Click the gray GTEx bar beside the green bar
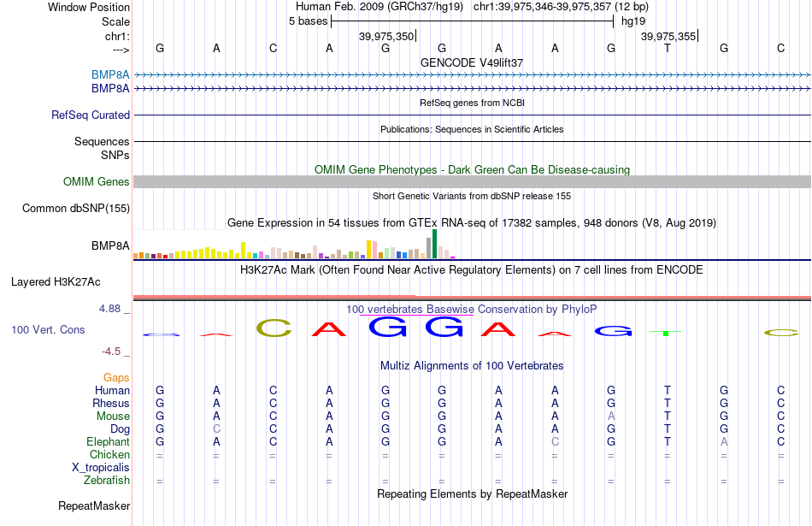The height and width of the screenshot is (526, 812). [429, 248]
